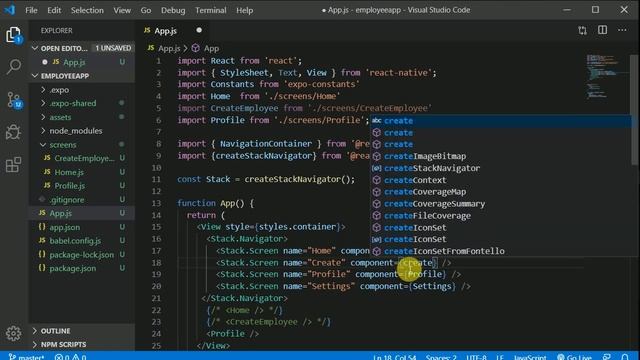Open the Go menu
Viewport: 640px width, 360px height.
(146, 10)
